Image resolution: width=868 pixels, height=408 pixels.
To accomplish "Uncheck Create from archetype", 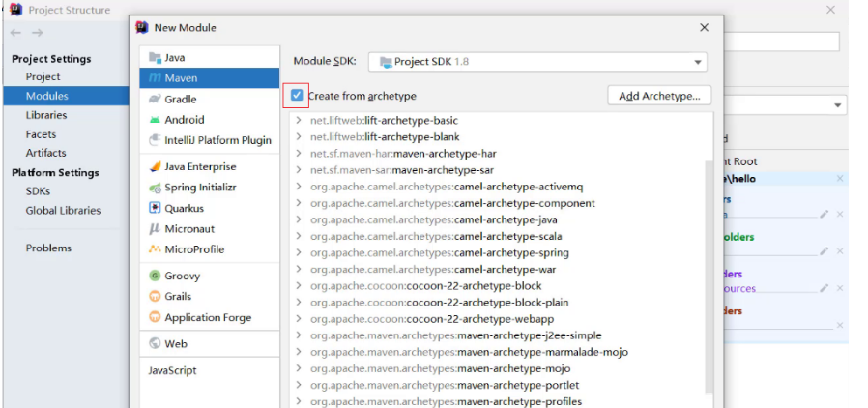I will 298,96.
